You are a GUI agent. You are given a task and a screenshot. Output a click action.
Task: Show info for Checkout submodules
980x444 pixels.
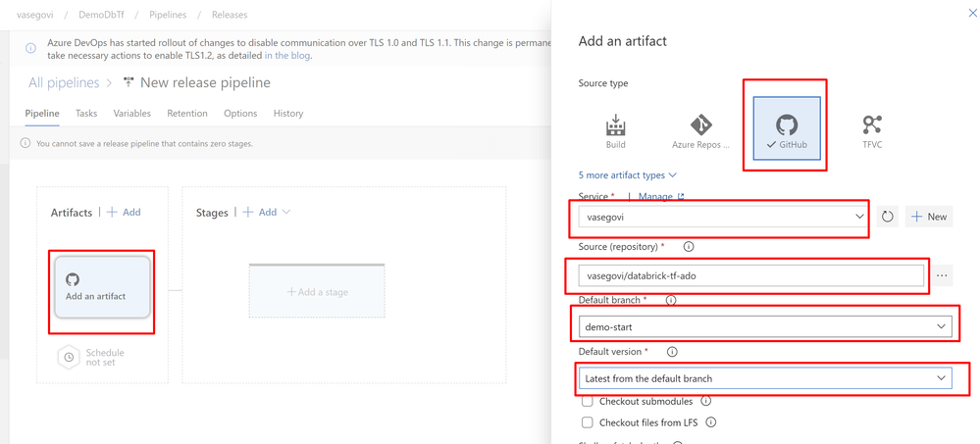pyautogui.click(x=705, y=401)
